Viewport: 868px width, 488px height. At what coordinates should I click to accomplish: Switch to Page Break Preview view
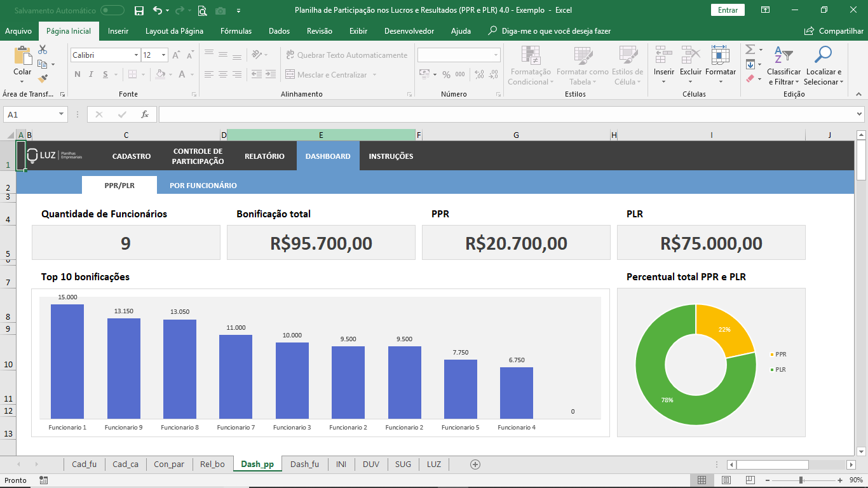(750, 480)
